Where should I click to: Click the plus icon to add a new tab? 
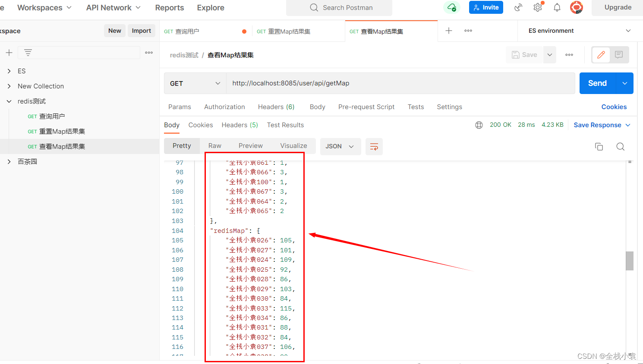pos(449,31)
